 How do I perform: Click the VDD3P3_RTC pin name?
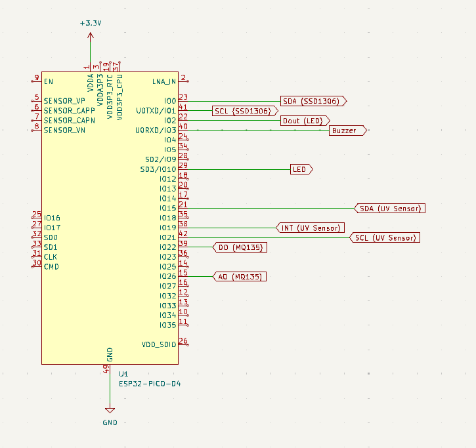(110, 96)
